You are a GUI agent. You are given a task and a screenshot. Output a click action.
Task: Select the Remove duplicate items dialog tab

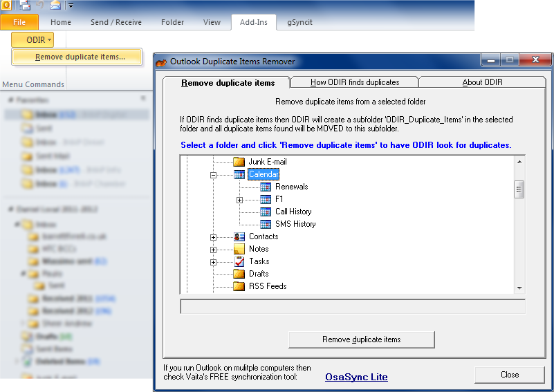[x=228, y=83]
